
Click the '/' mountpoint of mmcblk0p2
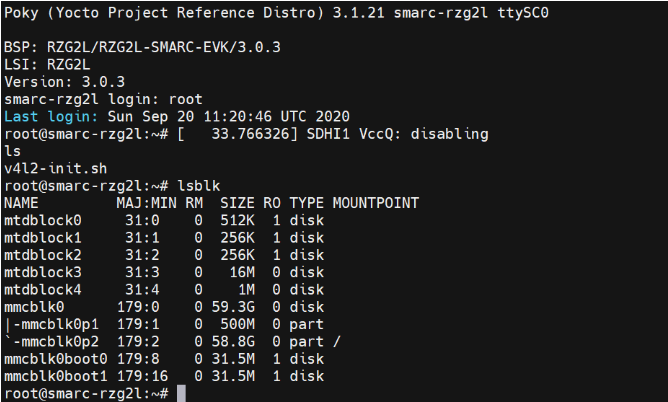pyautogui.click(x=337, y=342)
